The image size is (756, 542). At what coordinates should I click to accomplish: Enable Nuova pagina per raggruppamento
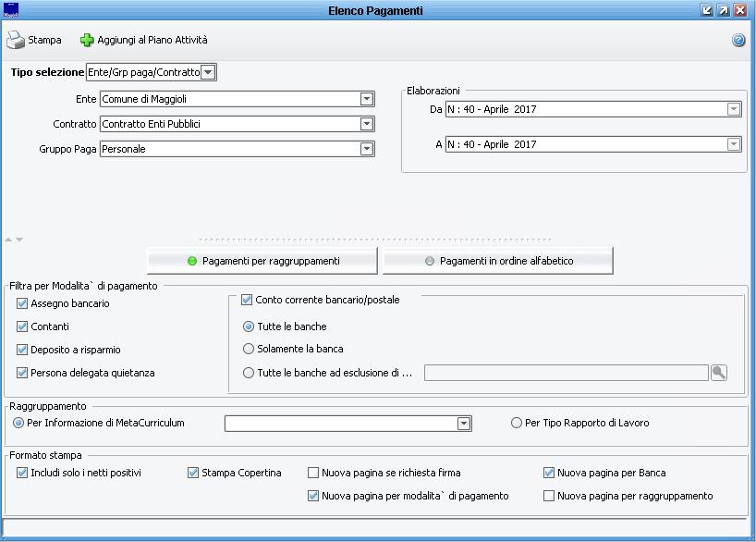[549, 496]
